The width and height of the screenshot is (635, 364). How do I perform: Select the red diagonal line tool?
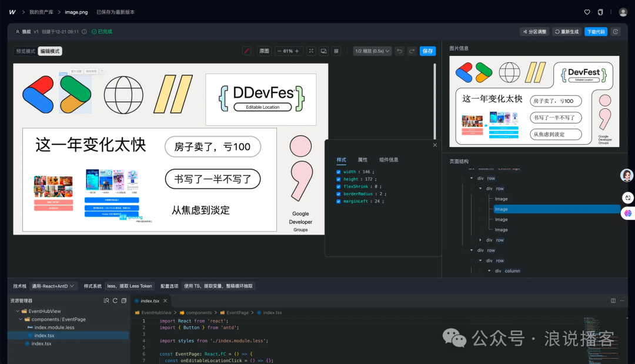(x=246, y=51)
